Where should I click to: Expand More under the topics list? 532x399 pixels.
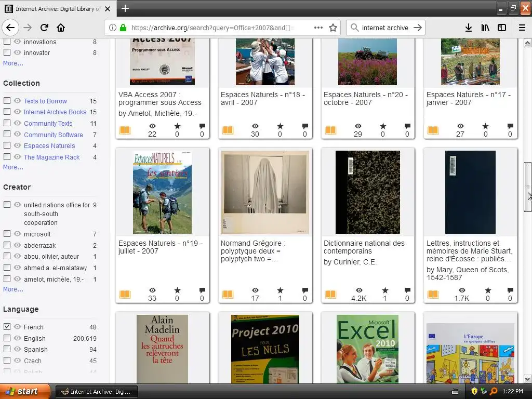coord(13,63)
